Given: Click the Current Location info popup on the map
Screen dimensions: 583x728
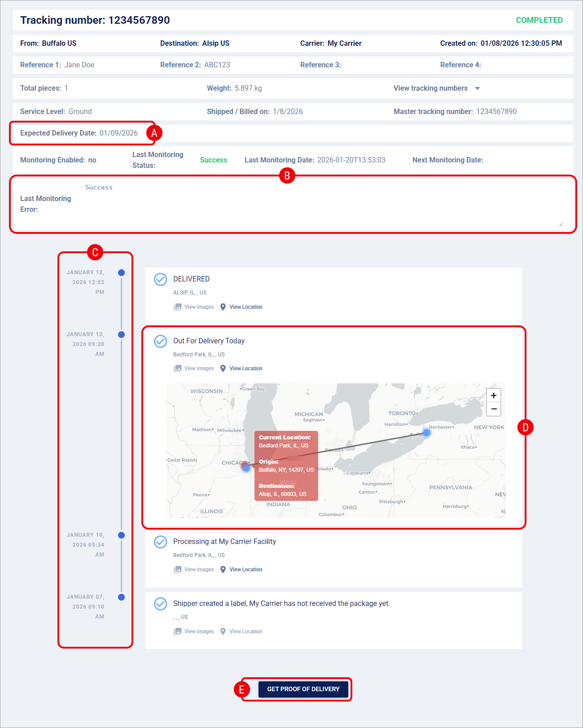Looking at the screenshot, I should click(286, 466).
